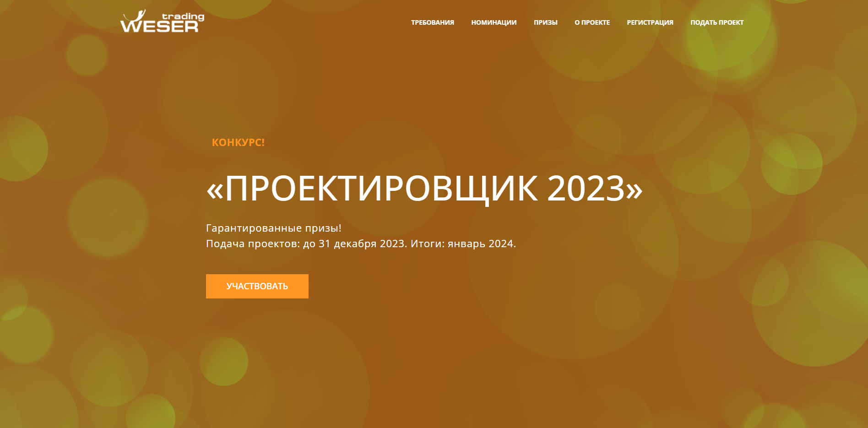Go to РЕГИСТРАЦИЯ
This screenshot has height=428, width=868.
[x=649, y=22]
